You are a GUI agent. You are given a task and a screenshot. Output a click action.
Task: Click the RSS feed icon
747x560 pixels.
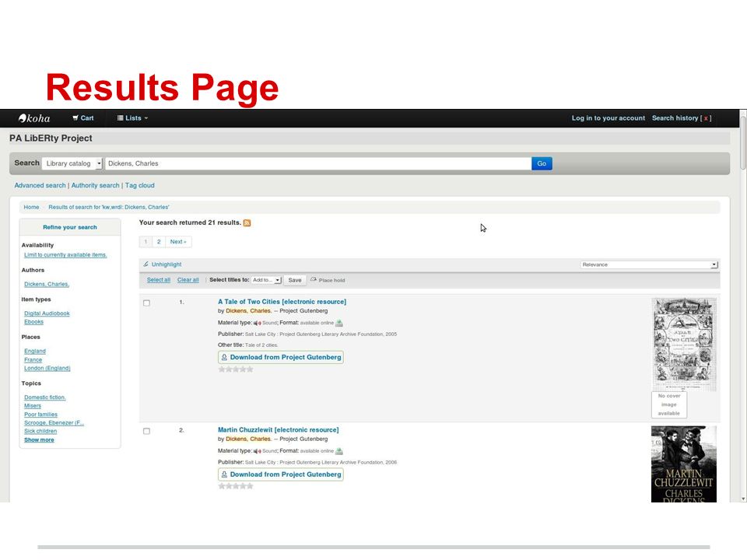click(x=247, y=223)
